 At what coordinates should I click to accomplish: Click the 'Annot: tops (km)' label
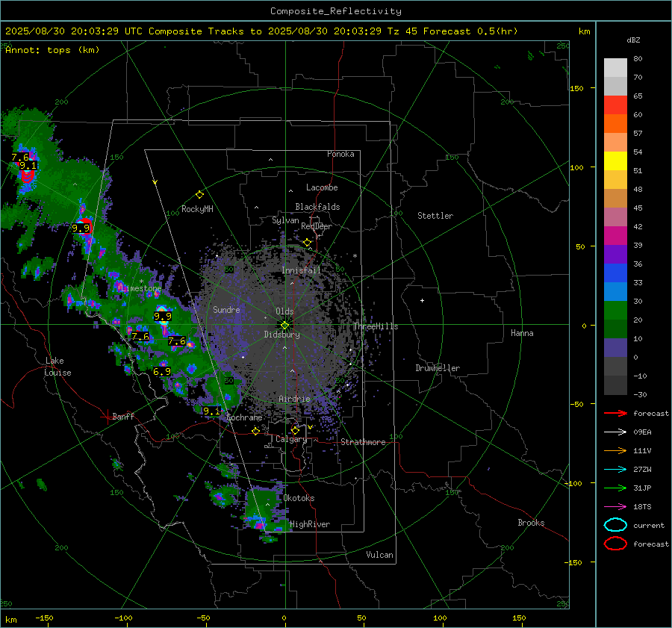52,50
